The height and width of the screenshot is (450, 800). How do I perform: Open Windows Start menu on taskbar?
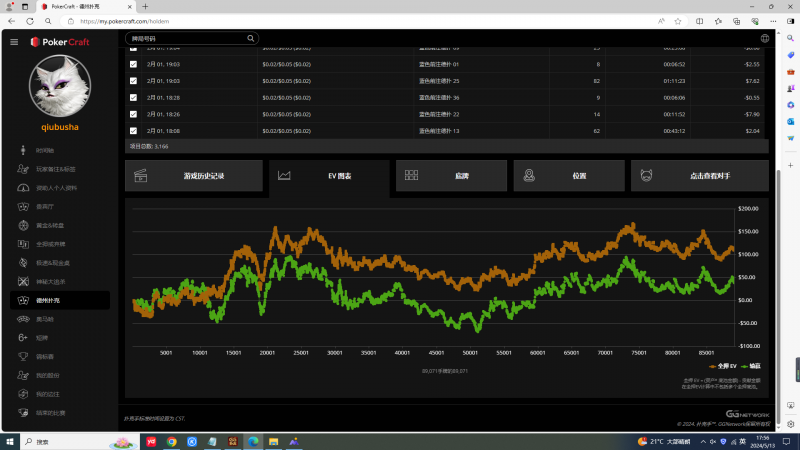click(x=10, y=441)
